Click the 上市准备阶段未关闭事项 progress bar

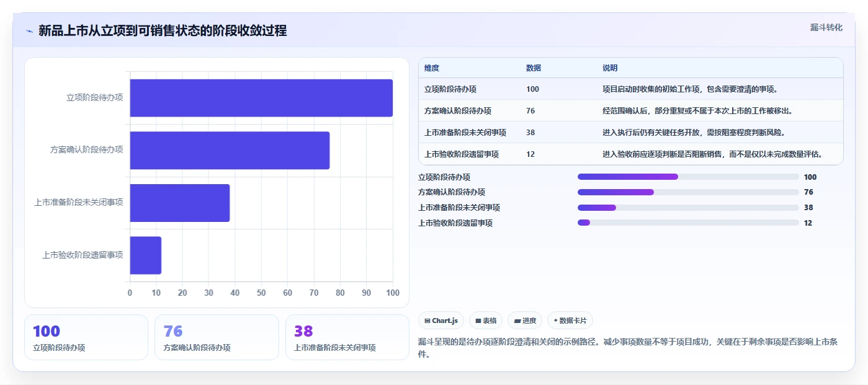(x=688, y=208)
